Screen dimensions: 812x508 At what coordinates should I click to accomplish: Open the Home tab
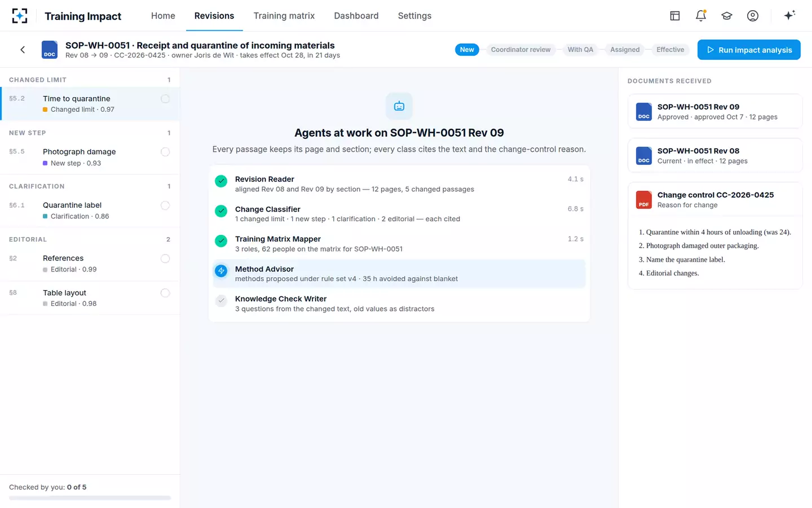(x=163, y=16)
